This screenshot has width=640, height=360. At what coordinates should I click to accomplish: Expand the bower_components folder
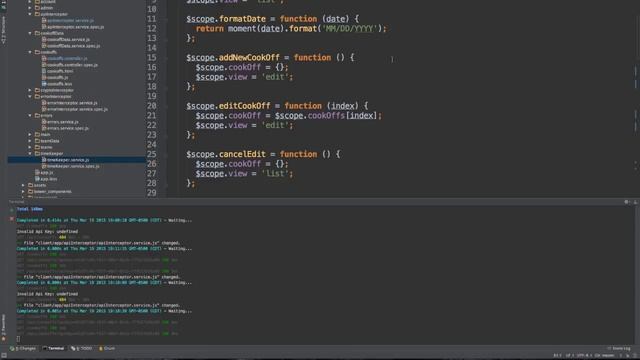click(23, 192)
